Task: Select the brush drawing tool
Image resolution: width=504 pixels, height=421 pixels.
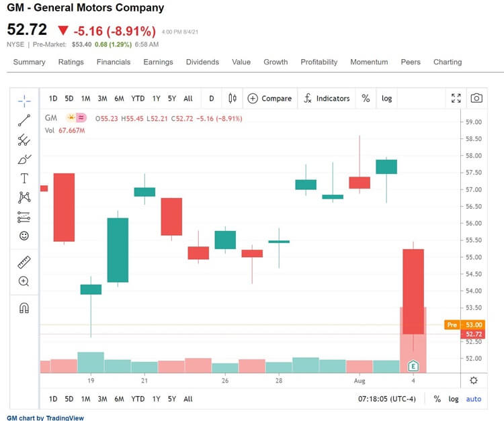Action: point(24,159)
